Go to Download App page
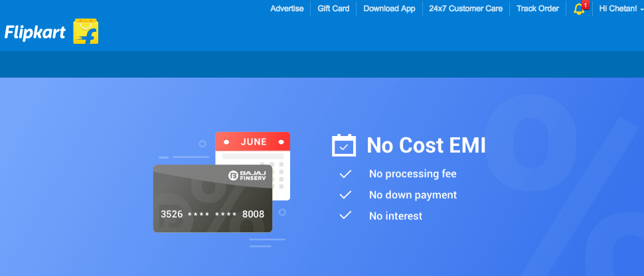This screenshot has height=276, width=644. point(389,9)
